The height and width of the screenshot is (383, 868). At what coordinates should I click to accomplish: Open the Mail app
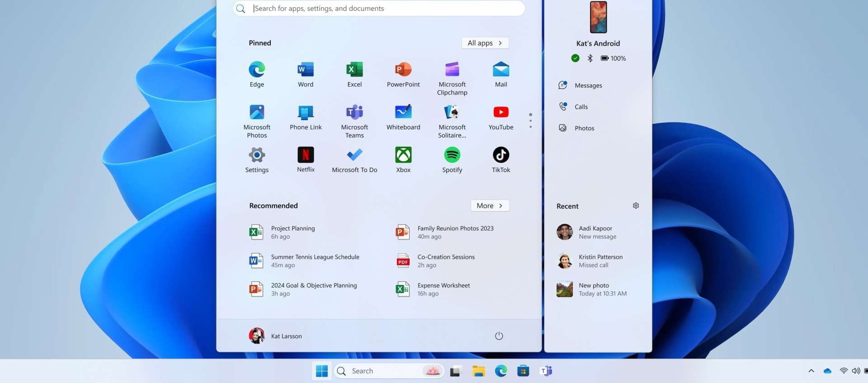tap(501, 75)
